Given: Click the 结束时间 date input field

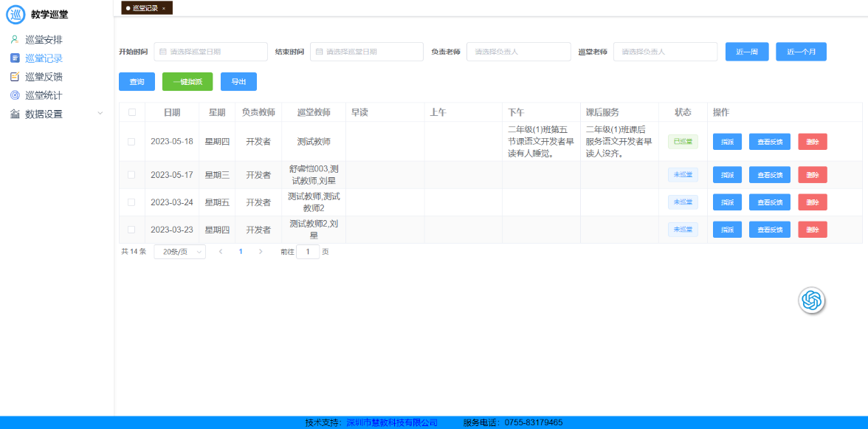Looking at the screenshot, I should click(366, 52).
